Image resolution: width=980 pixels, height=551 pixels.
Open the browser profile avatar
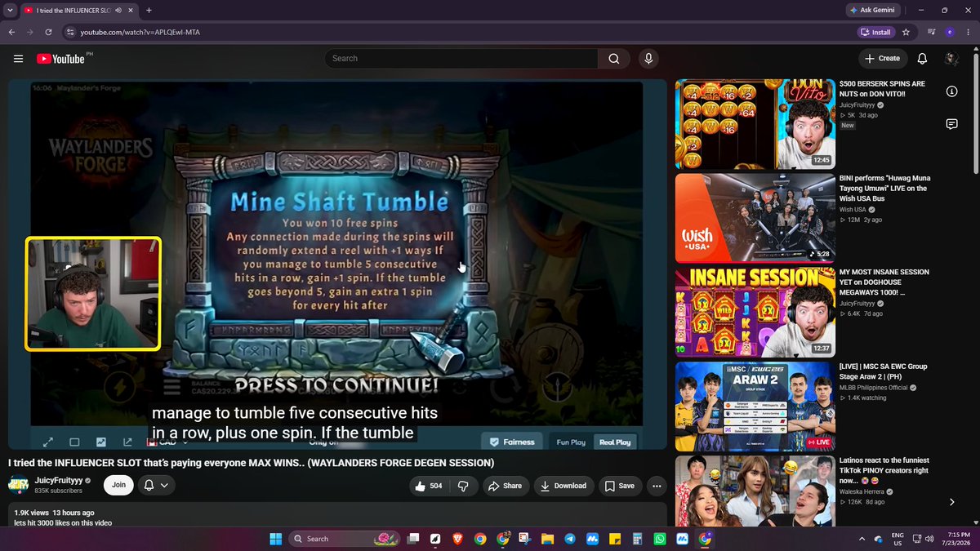click(x=950, y=32)
